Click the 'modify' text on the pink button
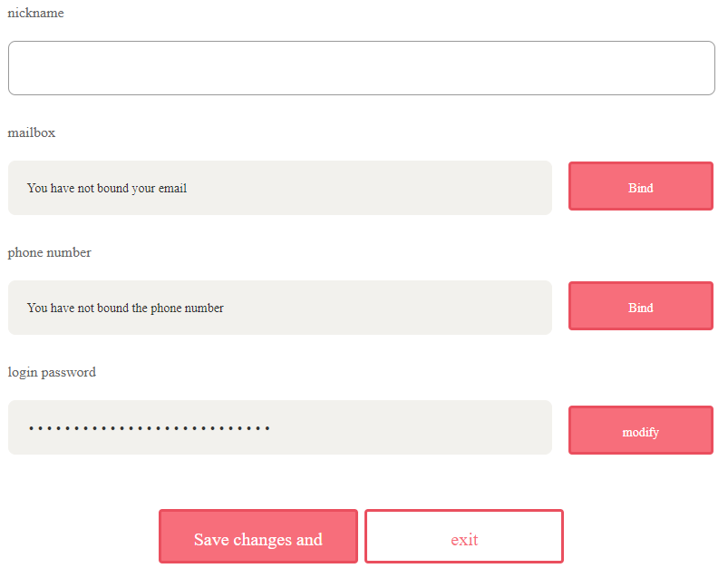728x578 pixels. [x=640, y=432]
